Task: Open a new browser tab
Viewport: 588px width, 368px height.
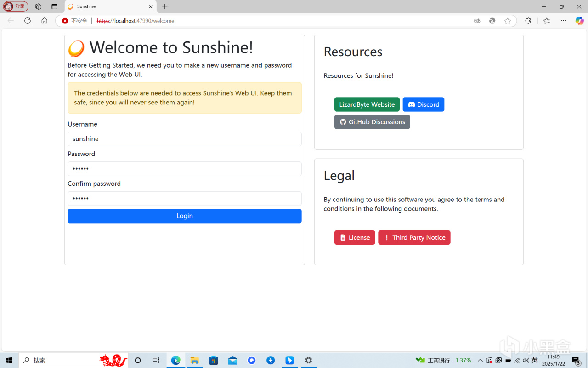Action: pos(165,6)
